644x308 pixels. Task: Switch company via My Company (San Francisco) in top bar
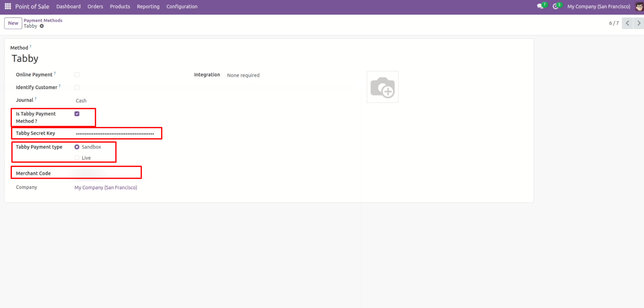(599, 6)
